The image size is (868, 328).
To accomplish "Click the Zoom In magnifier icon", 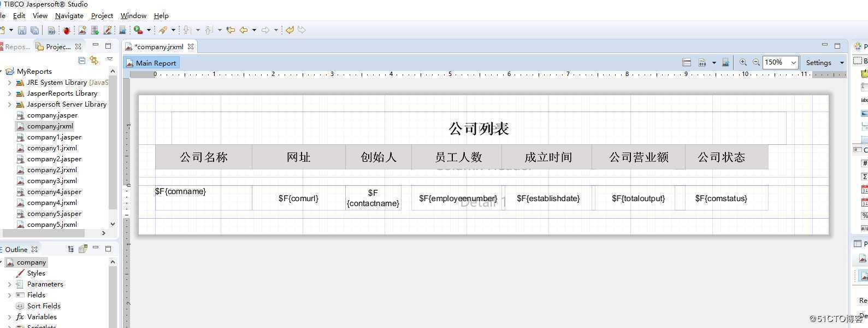I will point(743,62).
